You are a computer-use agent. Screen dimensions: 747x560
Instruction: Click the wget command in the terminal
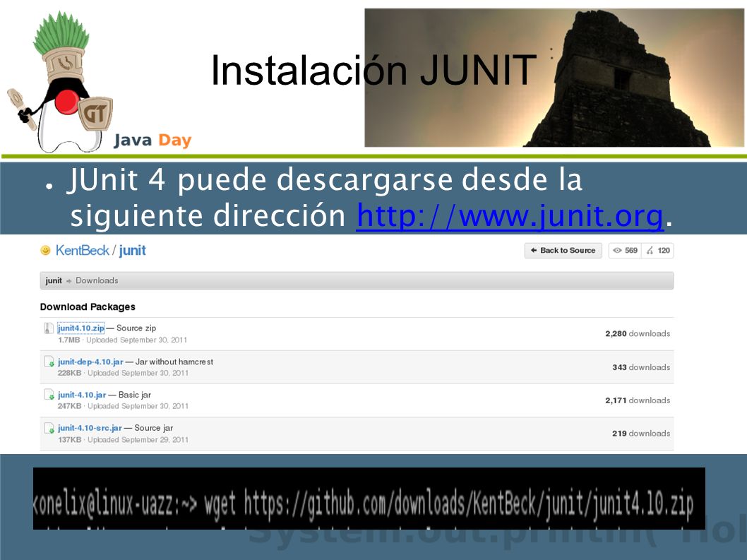[449, 505]
